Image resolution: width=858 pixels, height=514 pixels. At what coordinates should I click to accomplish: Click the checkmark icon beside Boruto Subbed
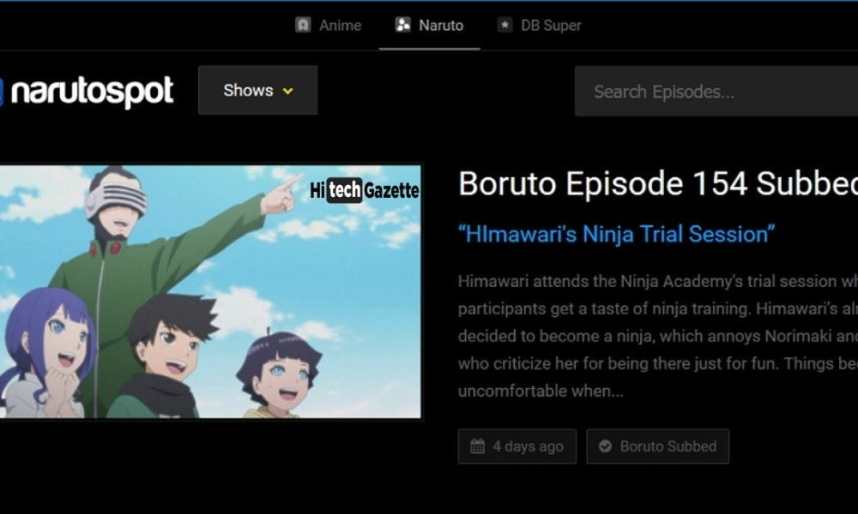(x=605, y=446)
